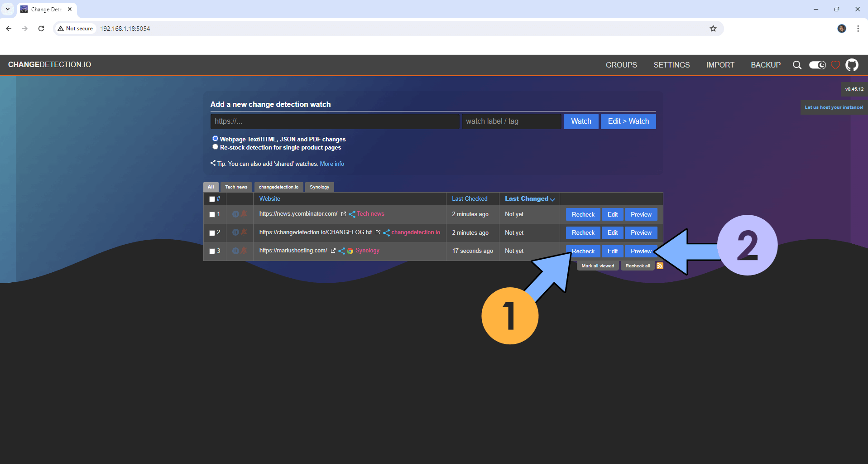Tick the select-all checkbox in table header
The width and height of the screenshot is (868, 464).
coord(212,199)
